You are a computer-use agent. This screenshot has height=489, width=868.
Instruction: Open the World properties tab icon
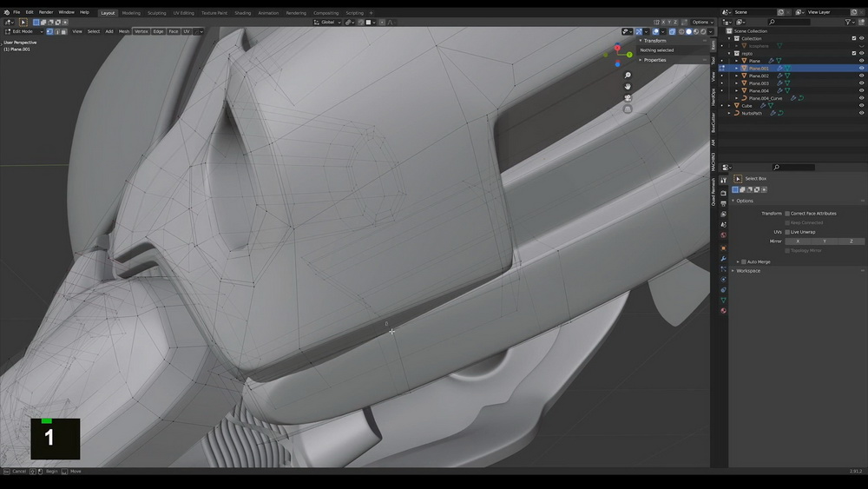(x=723, y=235)
